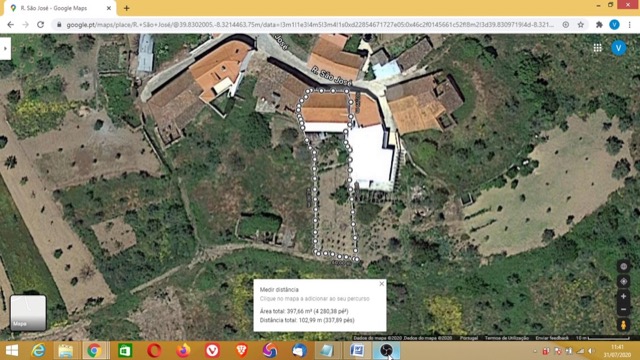The height and width of the screenshot is (360, 640).
Task: Switch to the Mapa layer thumbnail
Action: 28,313
